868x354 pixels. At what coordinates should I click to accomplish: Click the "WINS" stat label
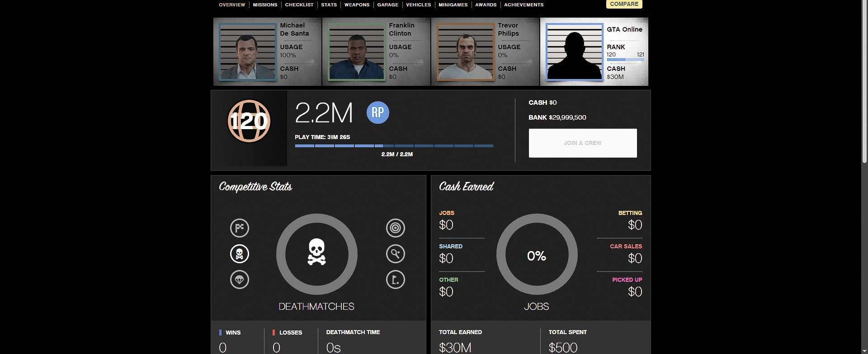(233, 333)
